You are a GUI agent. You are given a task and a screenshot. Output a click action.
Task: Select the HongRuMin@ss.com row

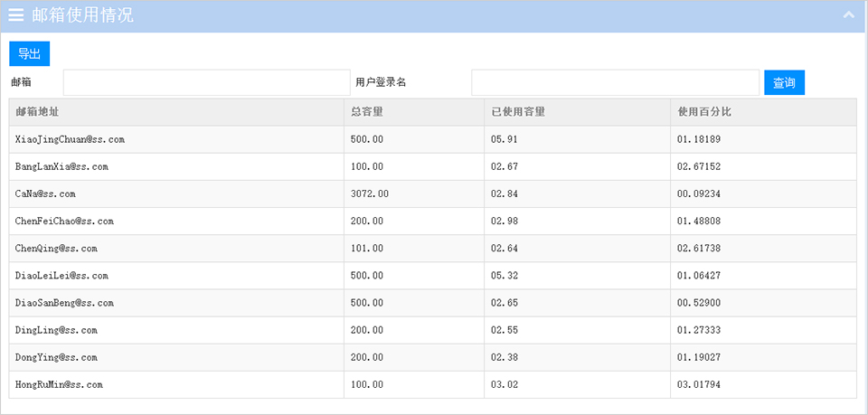433,384
